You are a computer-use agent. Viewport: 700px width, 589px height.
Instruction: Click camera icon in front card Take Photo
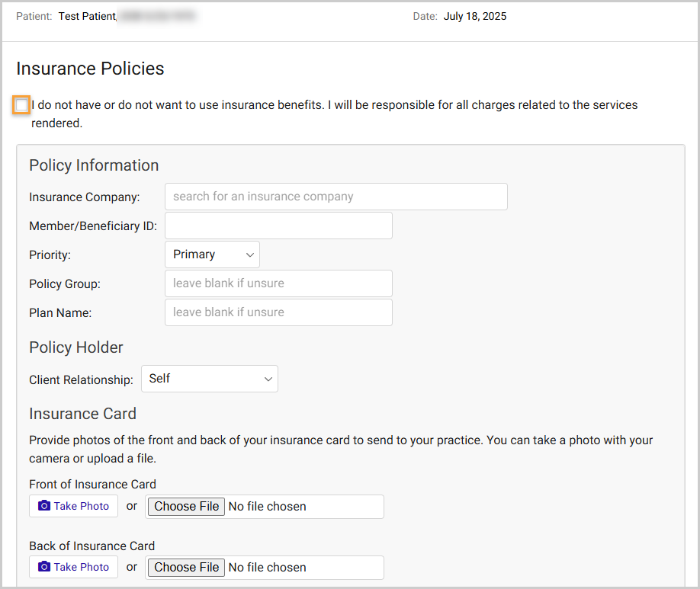click(x=44, y=505)
